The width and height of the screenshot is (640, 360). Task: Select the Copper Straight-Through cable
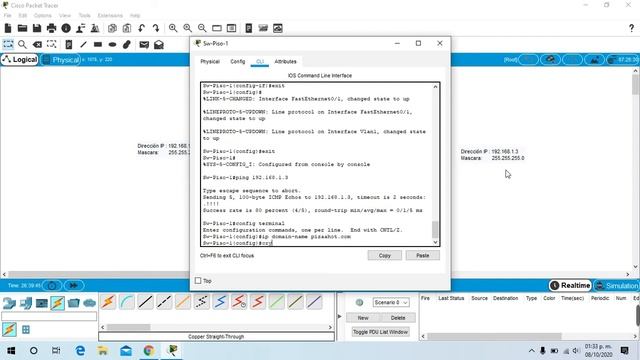point(146,302)
